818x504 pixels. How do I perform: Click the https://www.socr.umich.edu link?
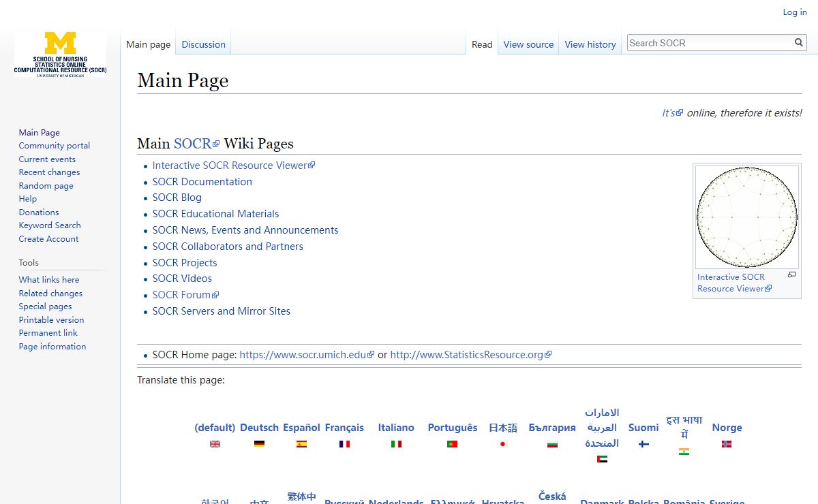(x=307, y=355)
